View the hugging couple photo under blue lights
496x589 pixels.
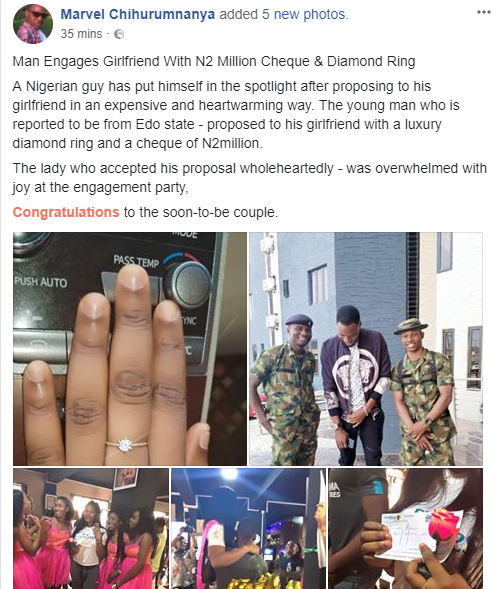click(x=248, y=529)
